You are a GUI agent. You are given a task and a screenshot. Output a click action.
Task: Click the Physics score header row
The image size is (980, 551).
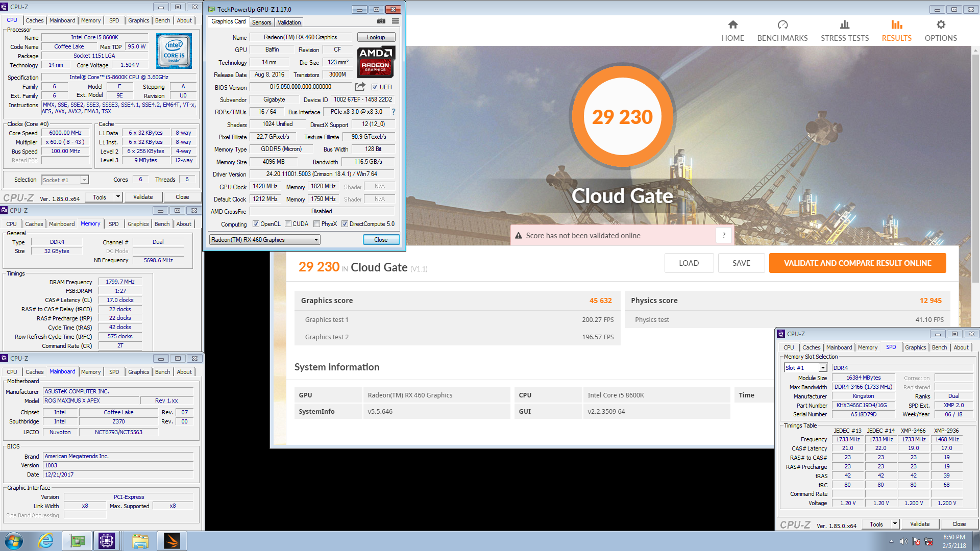click(x=787, y=300)
